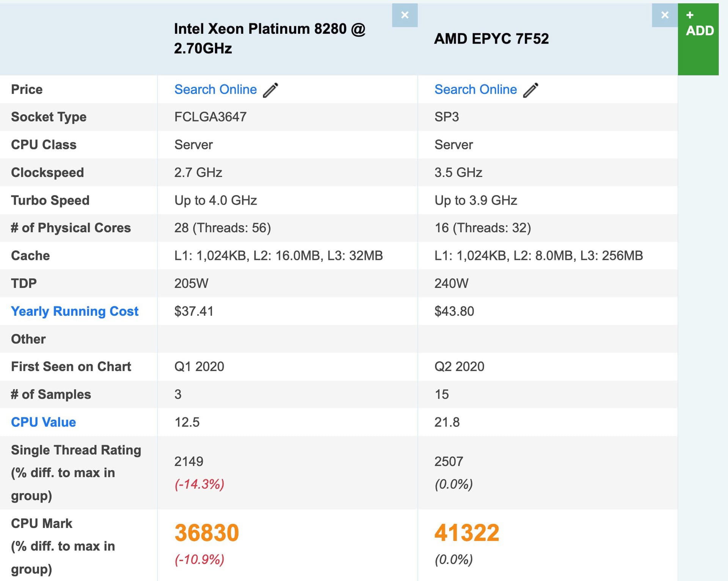Click the 205W TDP value
Screen dimensions: 728x581
pyautogui.click(x=191, y=283)
